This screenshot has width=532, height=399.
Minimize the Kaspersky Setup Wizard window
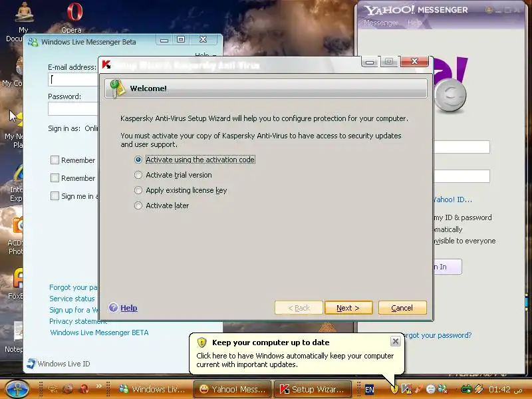(370, 62)
